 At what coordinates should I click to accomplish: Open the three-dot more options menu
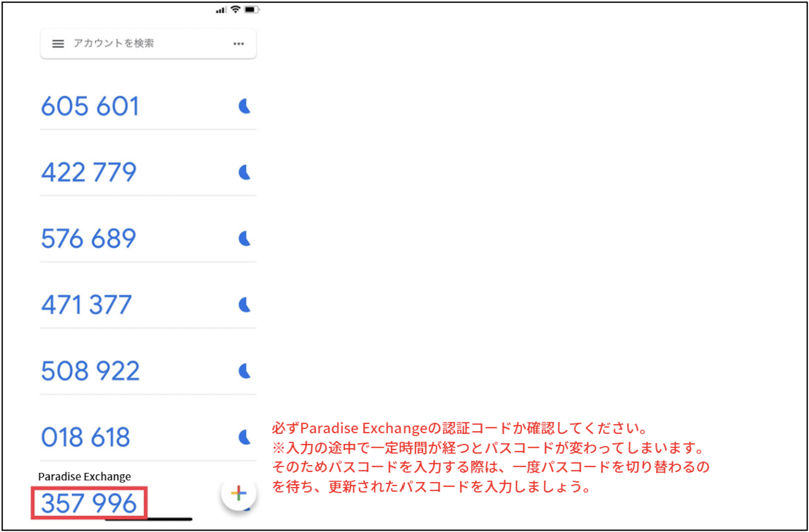pos(239,44)
